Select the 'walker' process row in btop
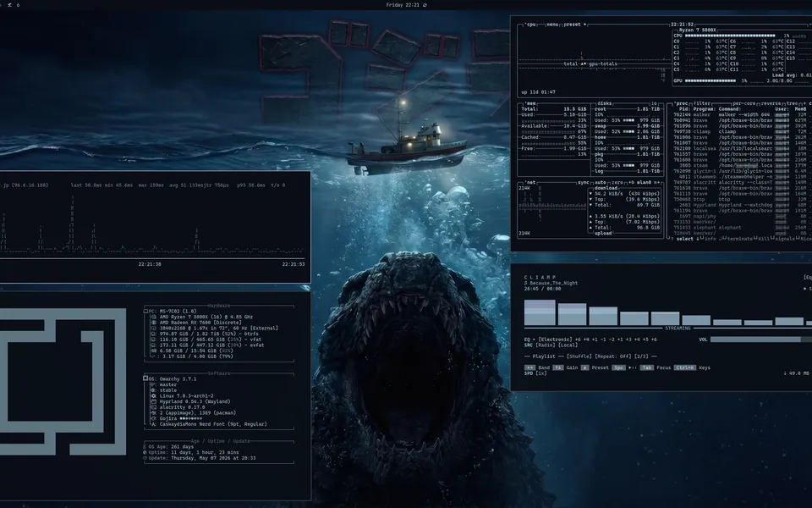Viewport: 812px width, 508px height. pyautogui.click(x=741, y=114)
